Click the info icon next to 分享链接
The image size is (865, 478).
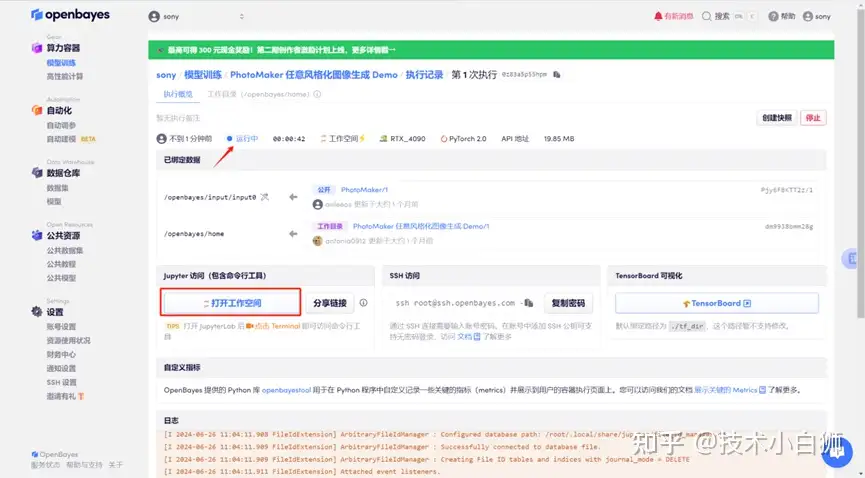(x=364, y=302)
